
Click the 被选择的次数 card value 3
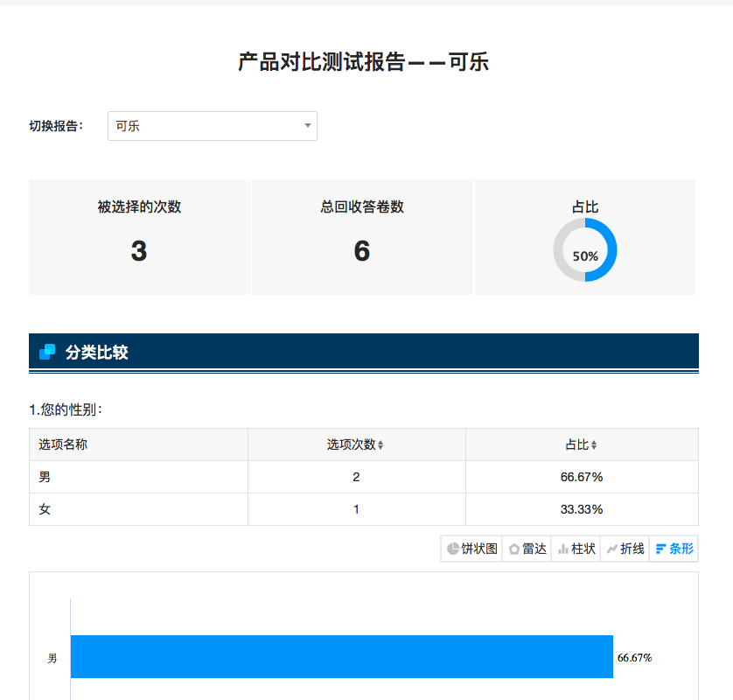pyautogui.click(x=139, y=250)
